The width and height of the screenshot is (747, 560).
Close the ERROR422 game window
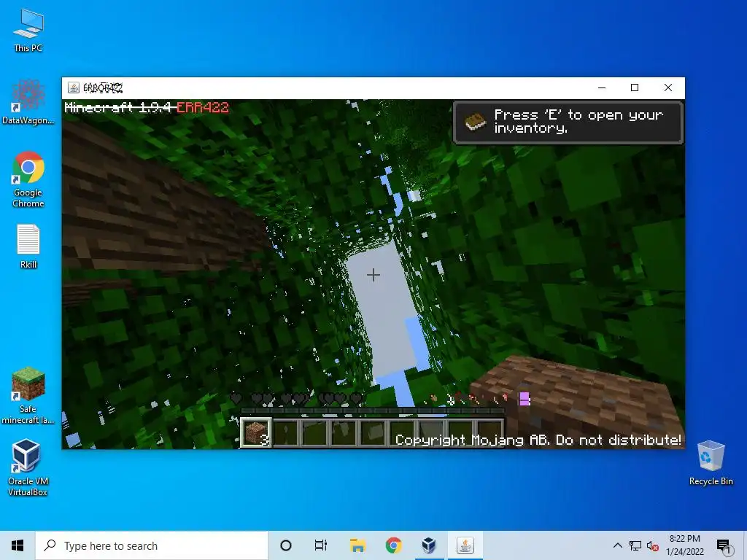(668, 87)
